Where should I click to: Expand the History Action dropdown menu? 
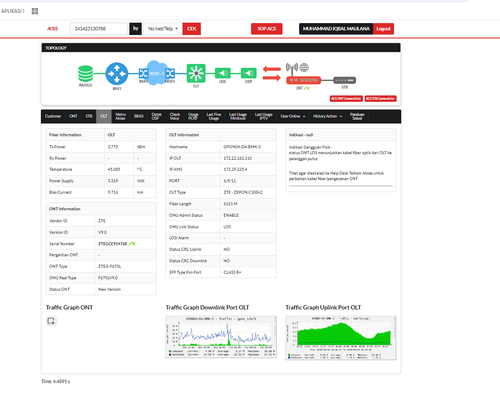coord(327,116)
